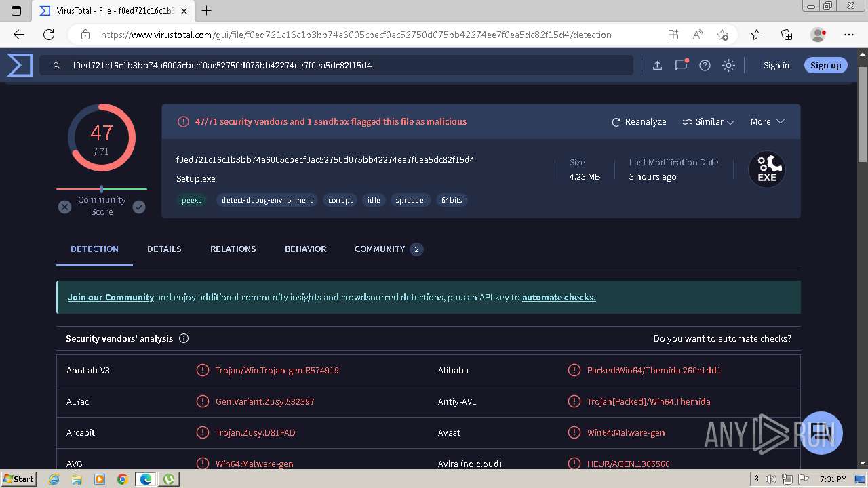Click the Antiy-AVL Trojan[Packed]/Win64.Themida result
The width and height of the screenshot is (868, 488).
649,402
